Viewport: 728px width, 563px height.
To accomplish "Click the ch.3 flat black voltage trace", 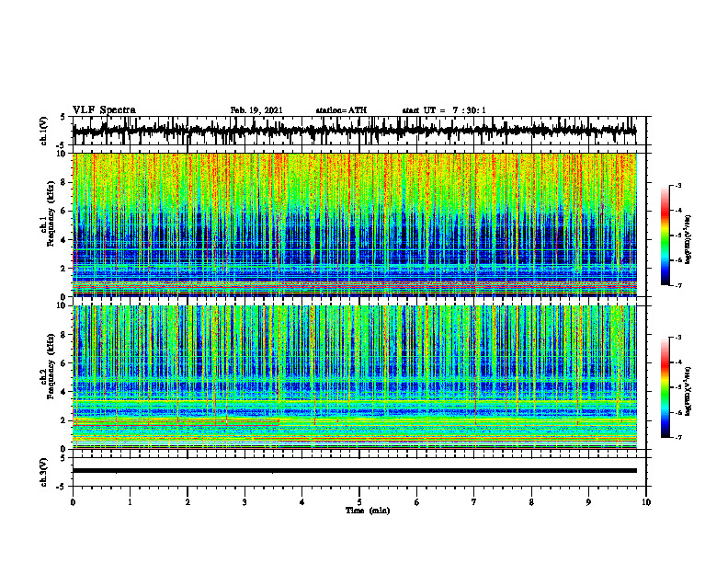I will click(x=354, y=471).
